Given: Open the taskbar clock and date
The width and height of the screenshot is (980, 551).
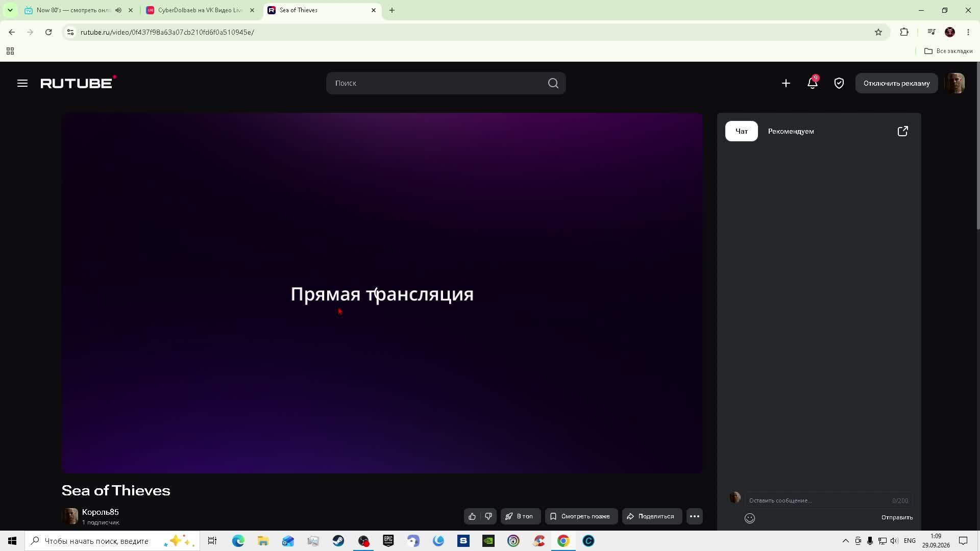Looking at the screenshot, I should click(936, 541).
